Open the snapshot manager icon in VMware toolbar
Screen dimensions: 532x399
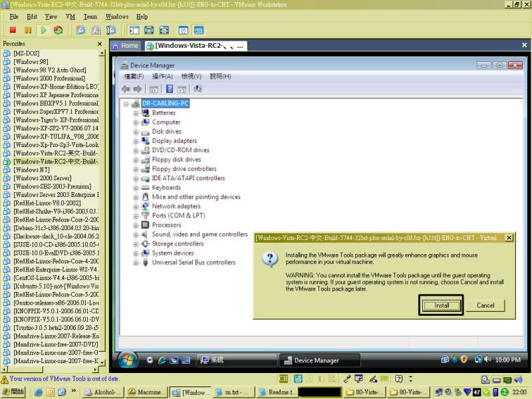pos(111,30)
